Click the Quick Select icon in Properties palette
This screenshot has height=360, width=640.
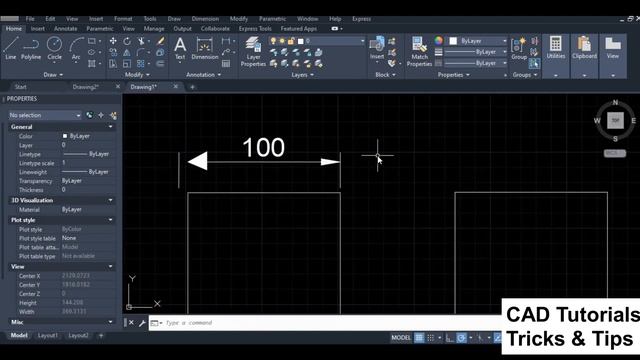(113, 116)
